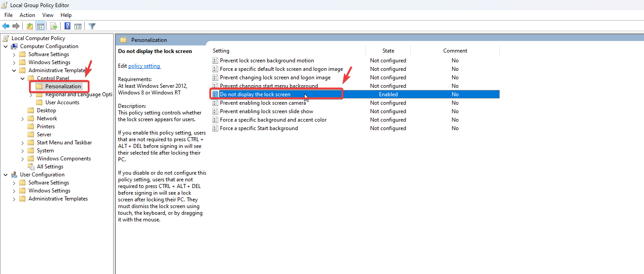Click the Computer Configuration computer icon
The image size is (644, 274).
tap(14, 46)
